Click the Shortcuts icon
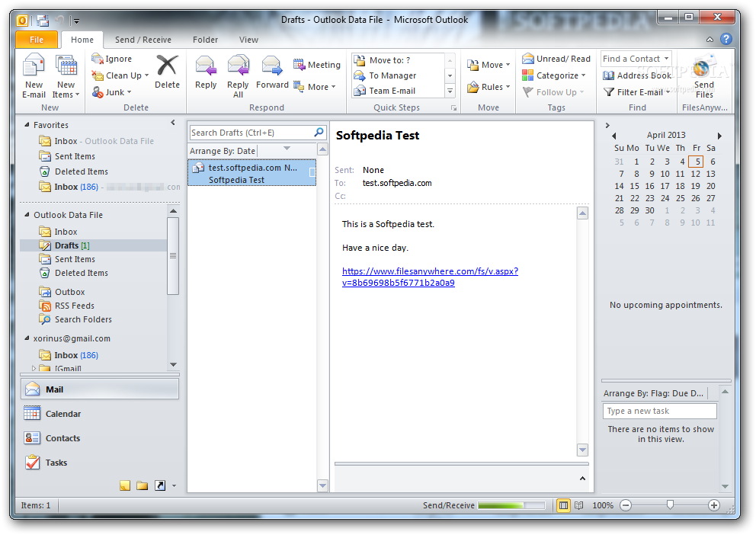The image size is (756, 535). 160,485
